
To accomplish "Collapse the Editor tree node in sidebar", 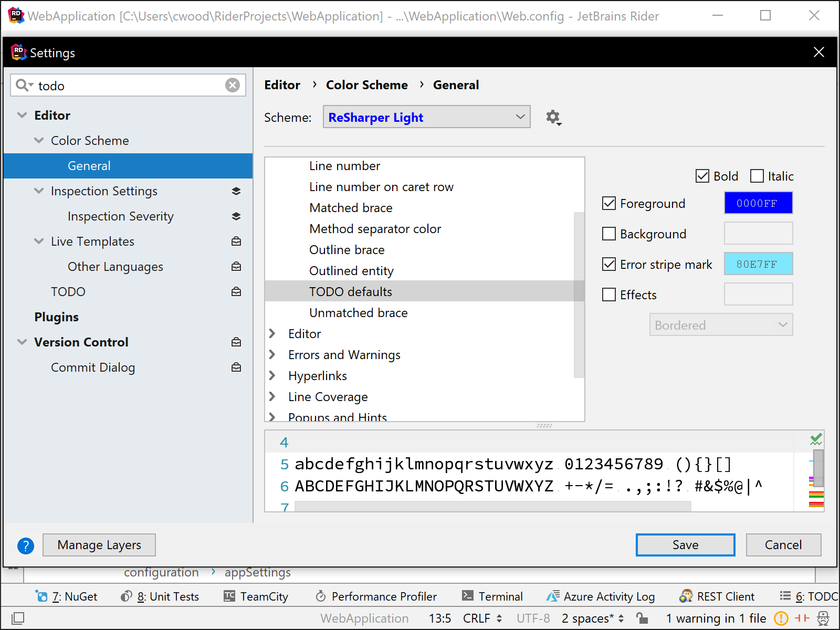I will click(x=22, y=115).
